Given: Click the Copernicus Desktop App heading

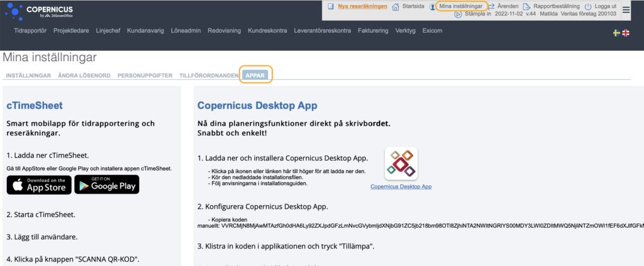Looking at the screenshot, I should 257,106.
